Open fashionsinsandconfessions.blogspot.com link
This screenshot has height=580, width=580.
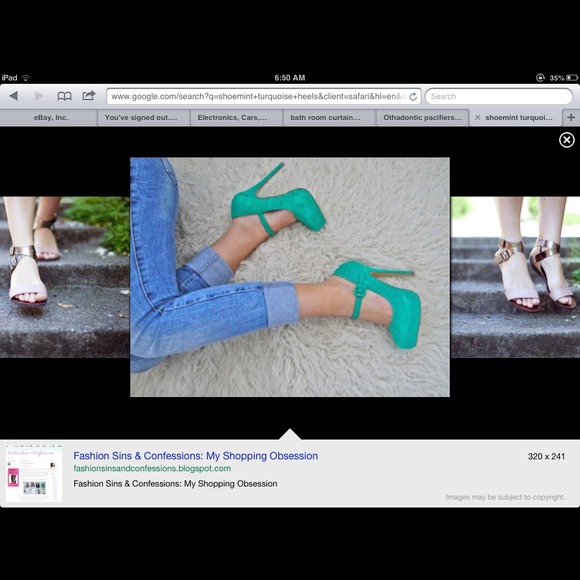click(152, 468)
